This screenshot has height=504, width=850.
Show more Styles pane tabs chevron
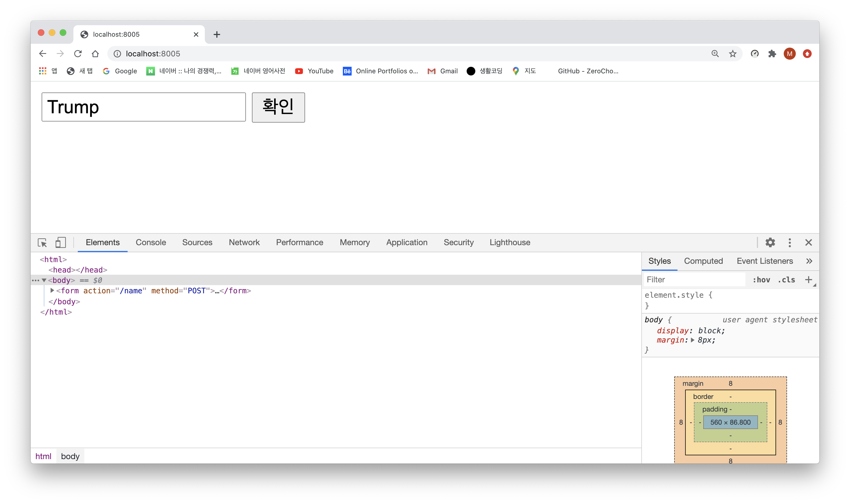click(x=809, y=261)
